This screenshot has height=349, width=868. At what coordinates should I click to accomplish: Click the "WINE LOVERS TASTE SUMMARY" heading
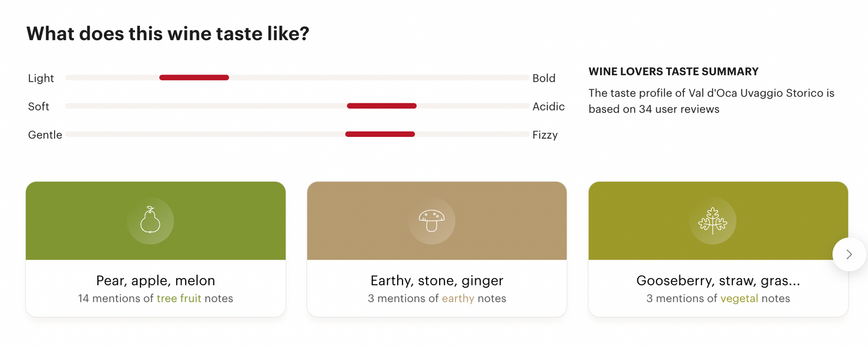(673, 71)
